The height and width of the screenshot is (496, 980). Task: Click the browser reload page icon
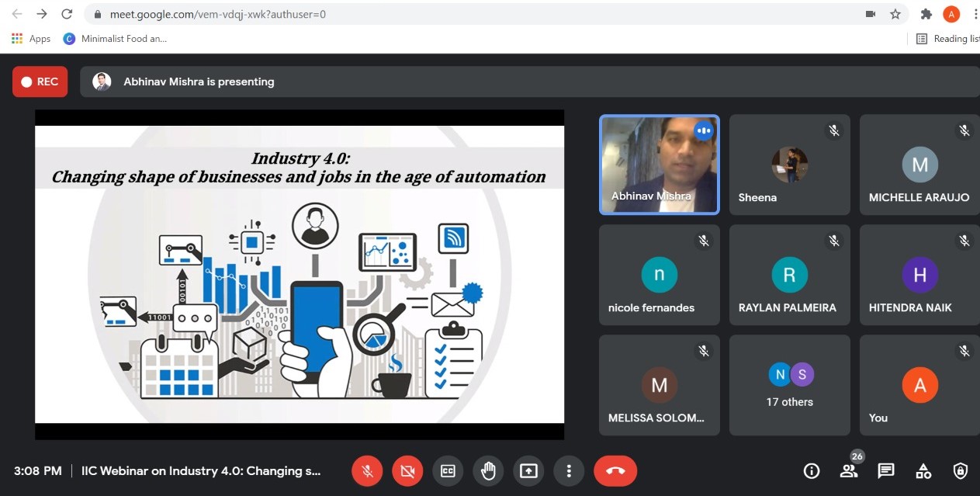coord(67,14)
